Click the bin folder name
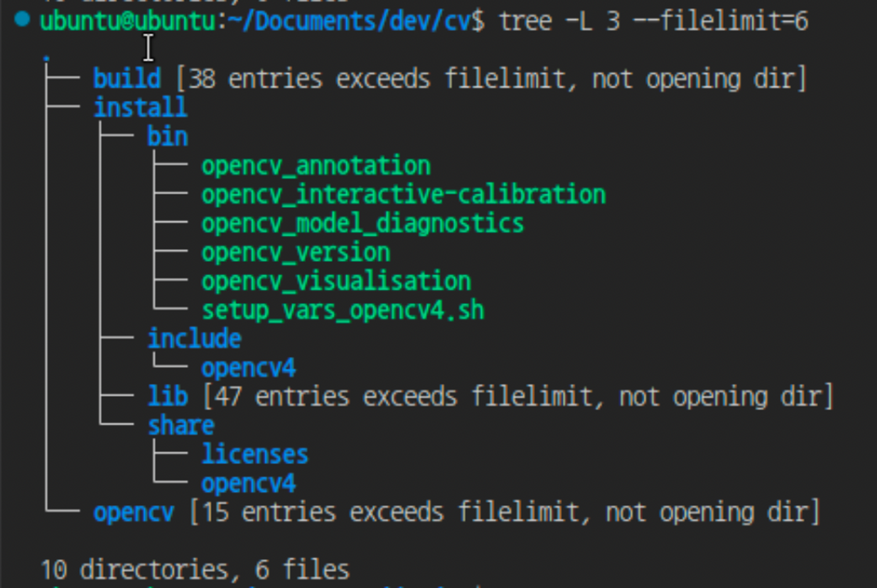This screenshot has height=588, width=877. (167, 137)
